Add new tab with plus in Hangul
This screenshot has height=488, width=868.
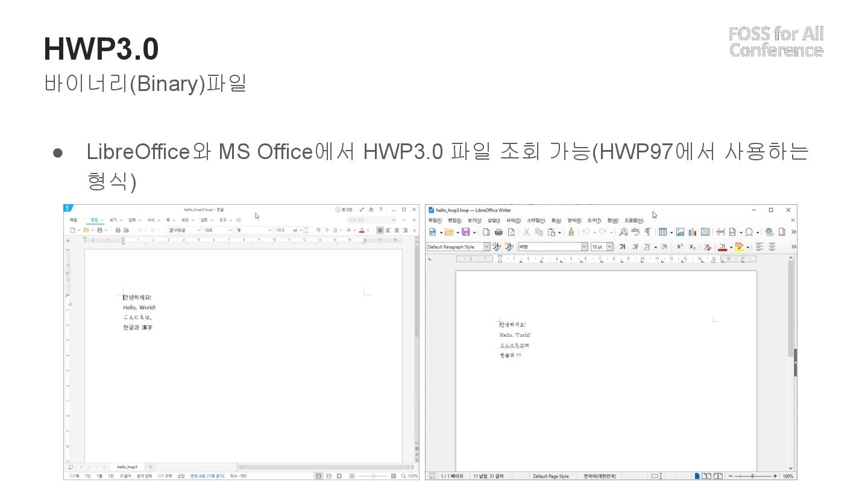pyautogui.click(x=150, y=467)
